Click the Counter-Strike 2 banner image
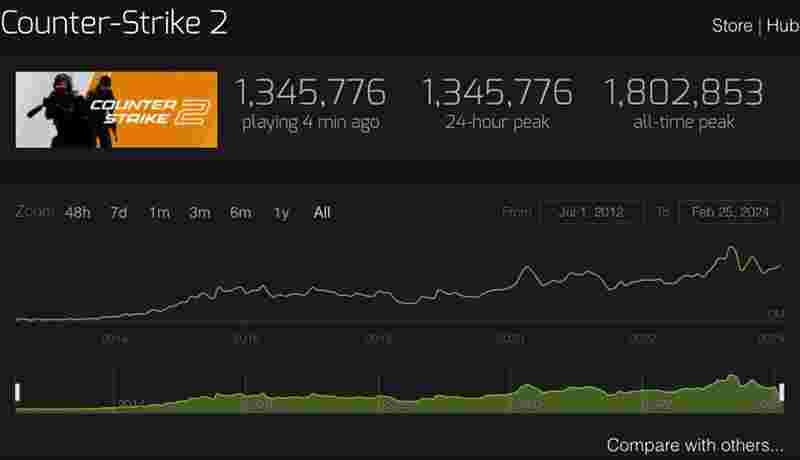This screenshot has height=460, width=800. 116,110
